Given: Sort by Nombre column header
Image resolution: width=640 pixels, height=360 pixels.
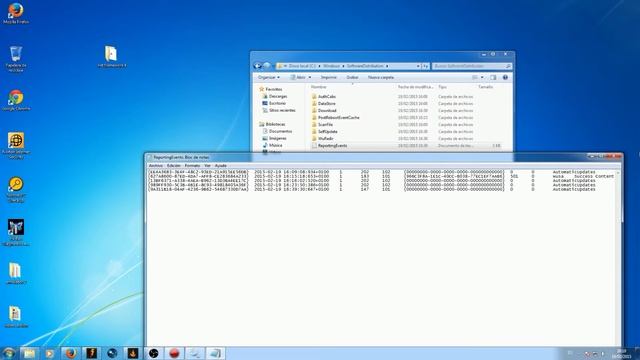Looking at the screenshot, I should (x=318, y=87).
